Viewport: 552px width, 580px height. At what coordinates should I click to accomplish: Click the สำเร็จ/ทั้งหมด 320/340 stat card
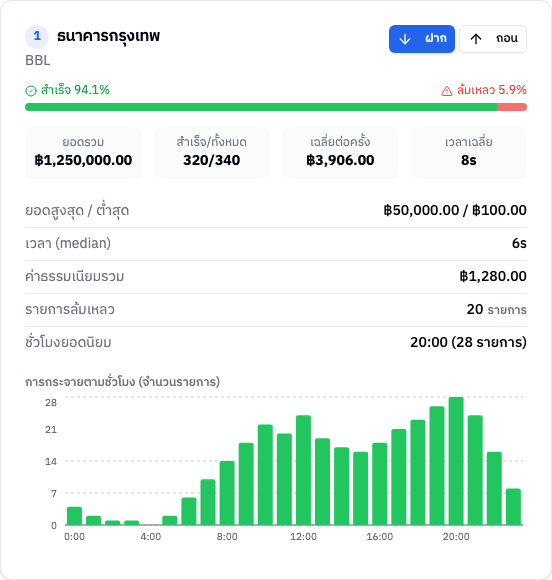click(212, 153)
